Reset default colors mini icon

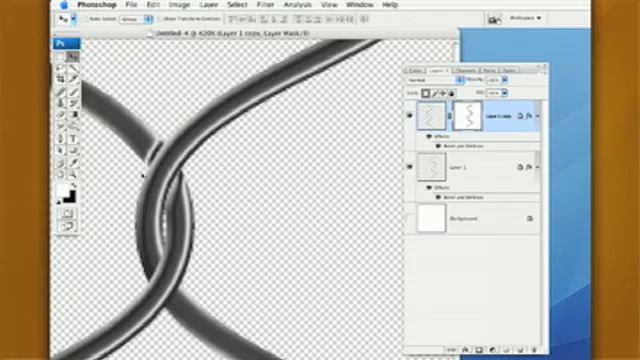(58, 202)
